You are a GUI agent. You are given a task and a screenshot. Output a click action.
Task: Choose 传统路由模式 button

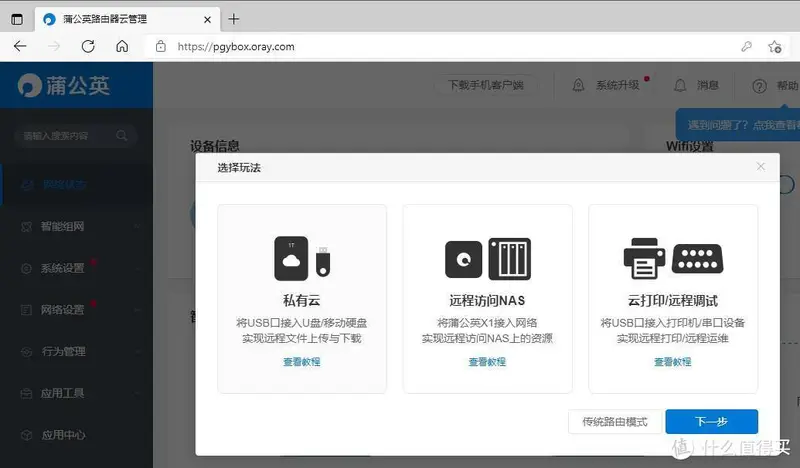pyautogui.click(x=614, y=422)
